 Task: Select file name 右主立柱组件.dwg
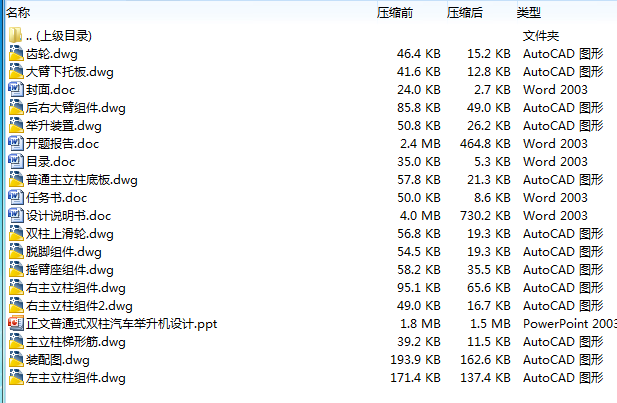point(76,288)
